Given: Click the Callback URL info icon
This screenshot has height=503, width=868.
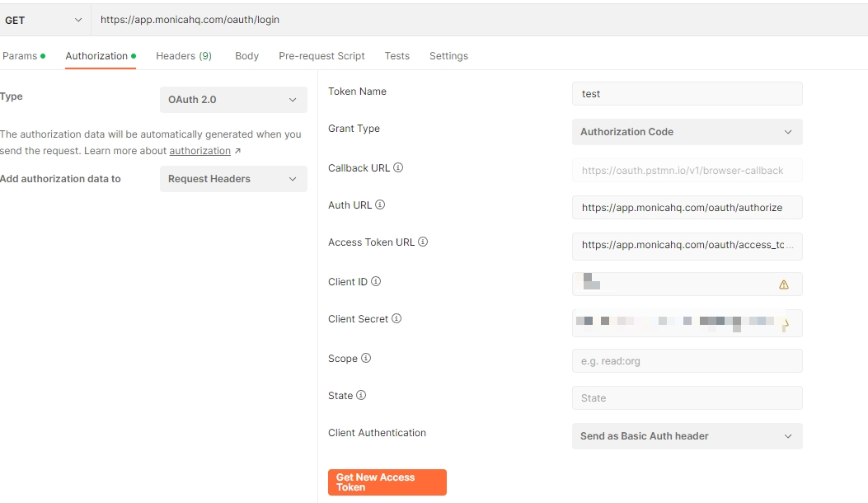Looking at the screenshot, I should 398,167.
